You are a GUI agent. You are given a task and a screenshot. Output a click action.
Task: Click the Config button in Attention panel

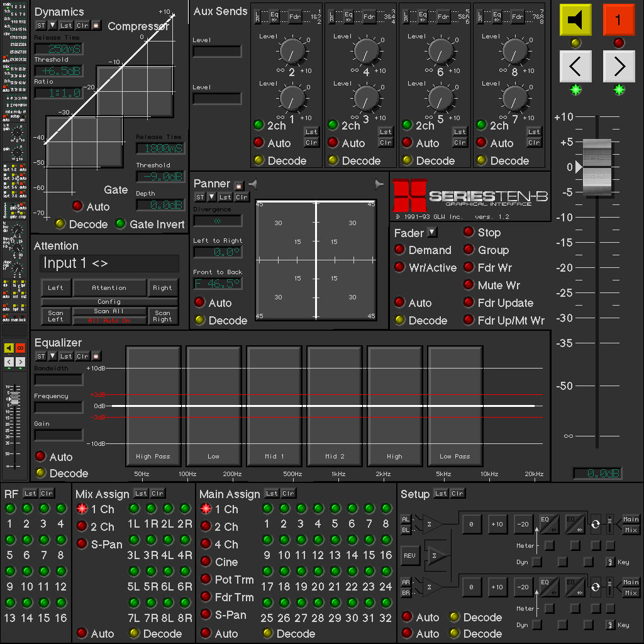tap(109, 302)
